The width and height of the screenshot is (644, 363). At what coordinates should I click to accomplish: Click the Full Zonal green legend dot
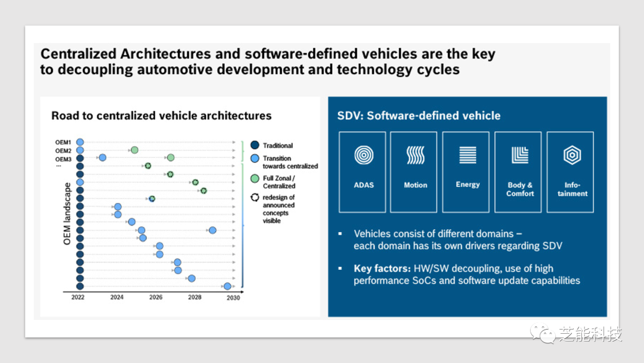tap(255, 179)
